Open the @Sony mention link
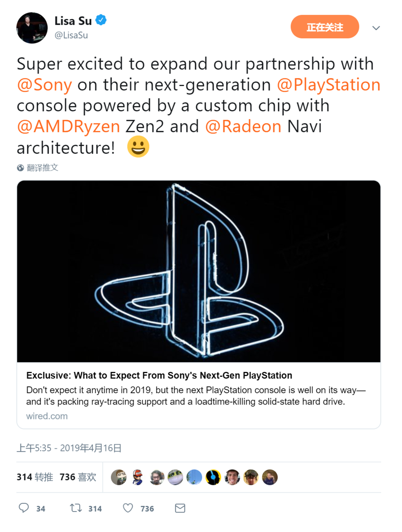Image resolution: width=402 pixels, height=532 pixels. pyautogui.click(x=44, y=85)
